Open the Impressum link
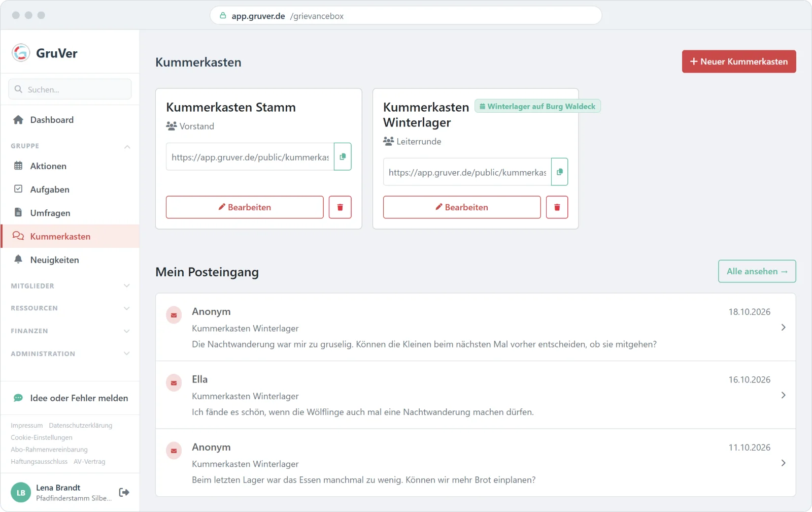Image resolution: width=812 pixels, height=512 pixels. (27, 426)
